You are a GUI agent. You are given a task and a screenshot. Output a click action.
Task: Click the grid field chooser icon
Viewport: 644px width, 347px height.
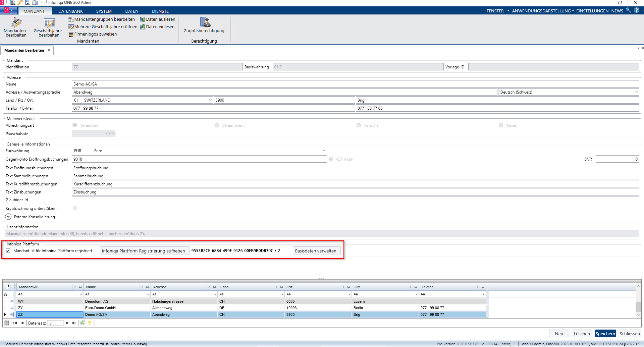8,287
